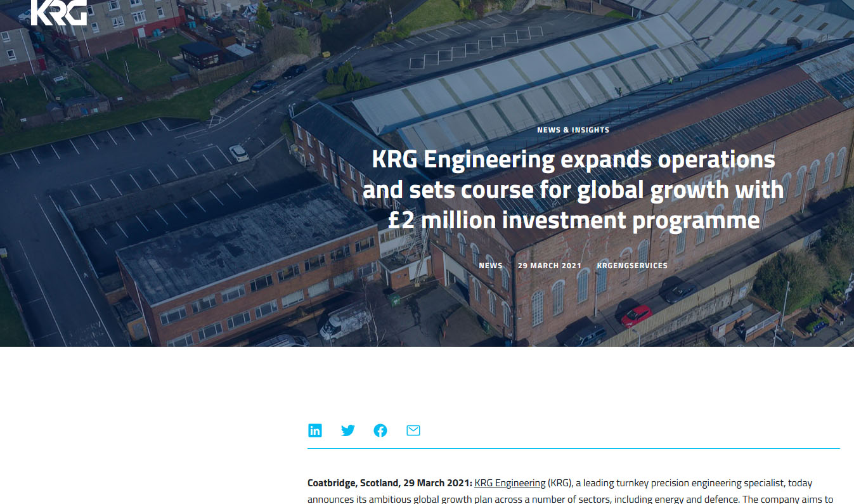The height and width of the screenshot is (504, 854).
Task: Share the article via Twitter icon
Action: [x=347, y=430]
